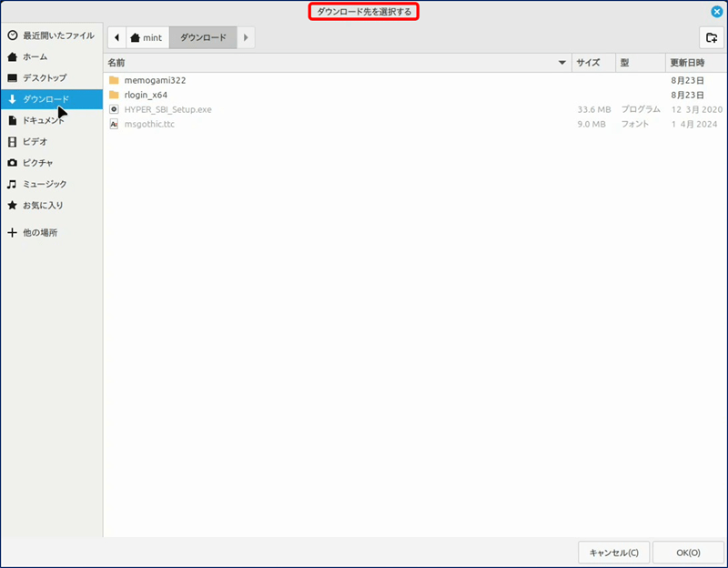728x568 pixels.
Task: Click the Cancel キャンセル(C) button
Action: click(x=613, y=553)
